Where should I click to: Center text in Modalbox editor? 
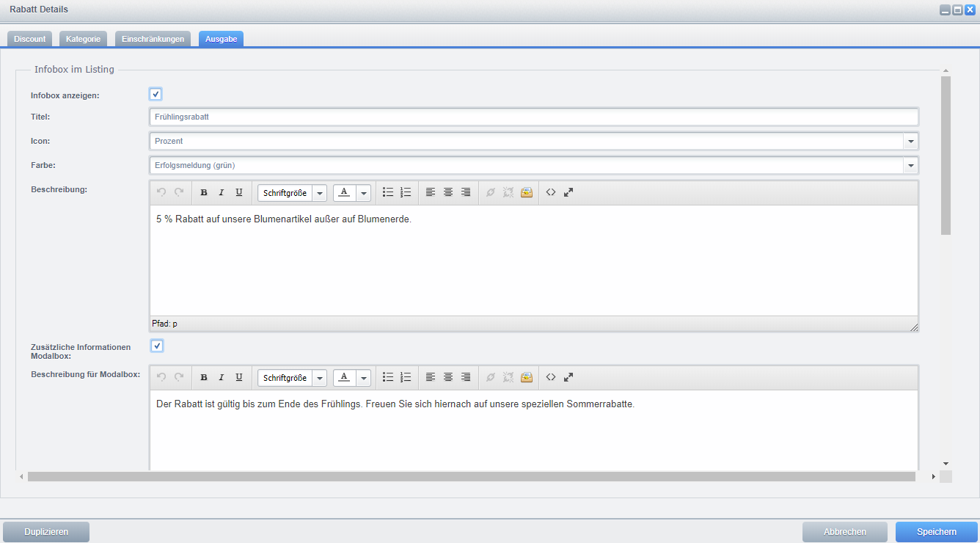pos(448,377)
